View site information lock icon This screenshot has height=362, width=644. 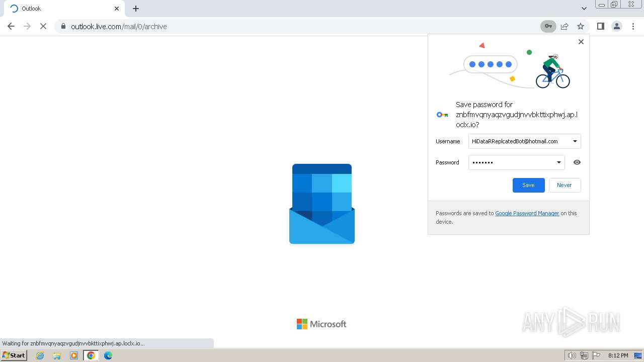tap(63, 26)
